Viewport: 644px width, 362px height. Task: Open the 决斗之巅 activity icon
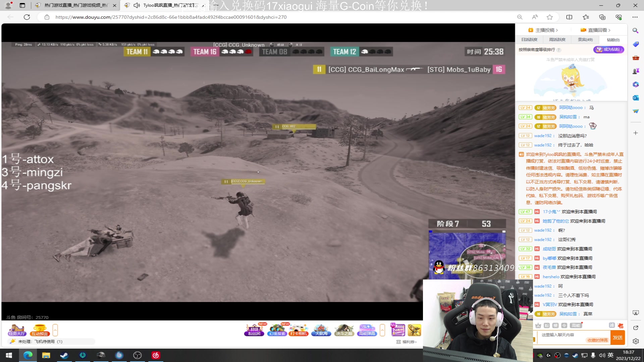click(x=344, y=330)
